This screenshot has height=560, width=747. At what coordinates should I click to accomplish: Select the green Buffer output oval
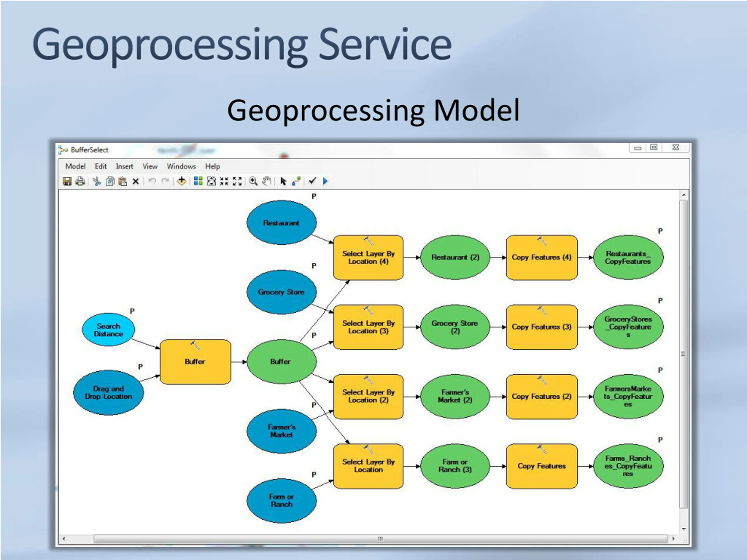(x=282, y=361)
